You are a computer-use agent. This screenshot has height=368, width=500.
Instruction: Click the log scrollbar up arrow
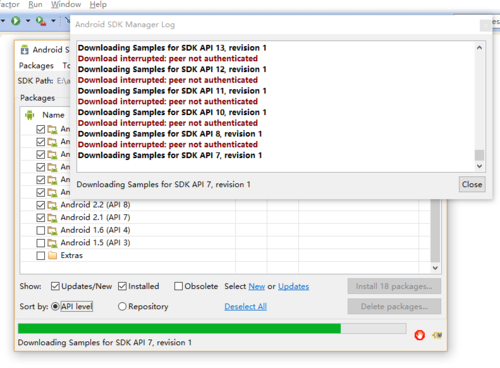tap(479, 48)
